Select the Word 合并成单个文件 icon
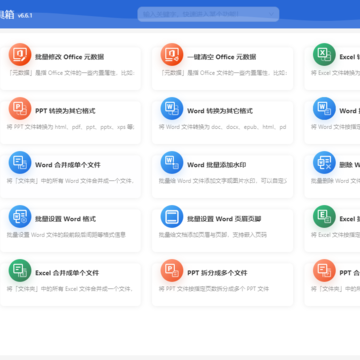Screen dimensions: 360x360 20,162
